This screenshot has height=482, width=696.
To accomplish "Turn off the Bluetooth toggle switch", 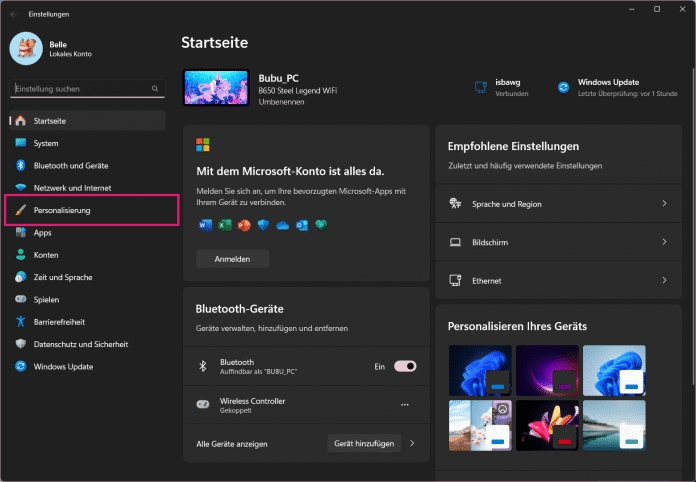I will click(405, 367).
